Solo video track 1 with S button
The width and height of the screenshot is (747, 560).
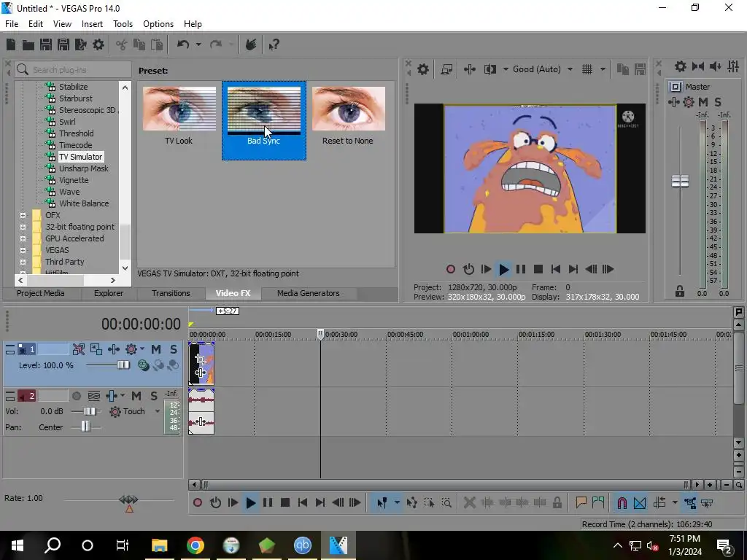pyautogui.click(x=174, y=349)
